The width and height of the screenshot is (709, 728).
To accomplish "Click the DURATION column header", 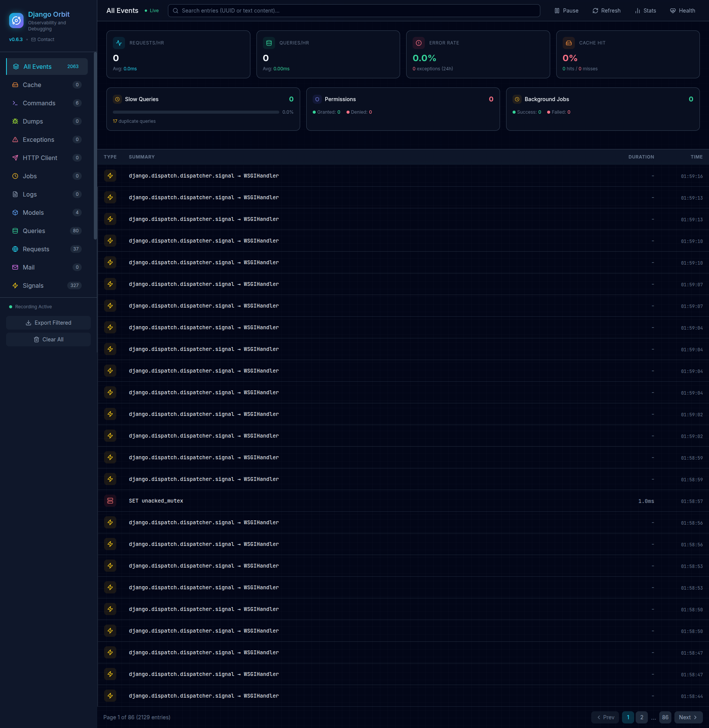I will 641,157.
